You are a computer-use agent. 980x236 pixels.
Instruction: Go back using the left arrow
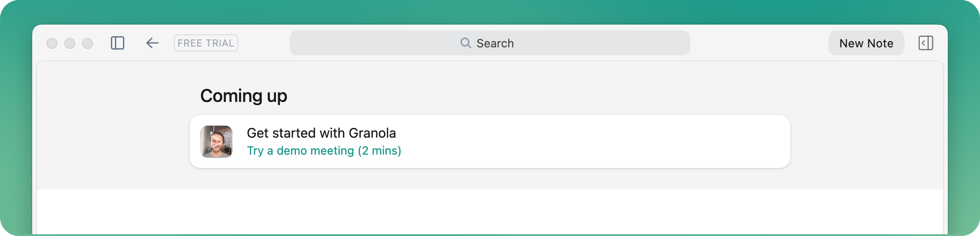coord(152,43)
